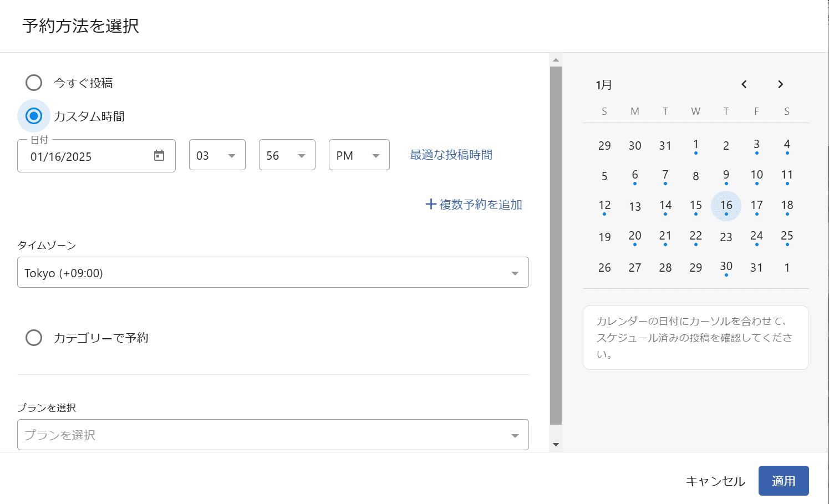
Task: Select January 19 in the calendar
Action: pos(604,237)
